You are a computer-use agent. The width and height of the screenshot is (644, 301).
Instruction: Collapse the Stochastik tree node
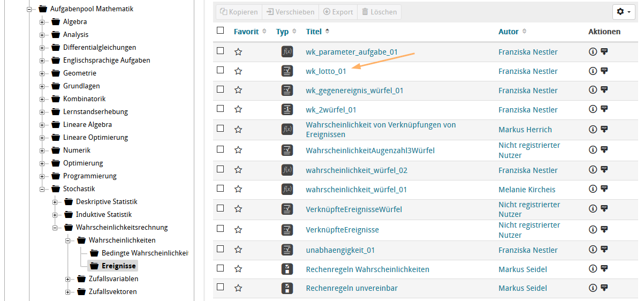tap(42, 189)
